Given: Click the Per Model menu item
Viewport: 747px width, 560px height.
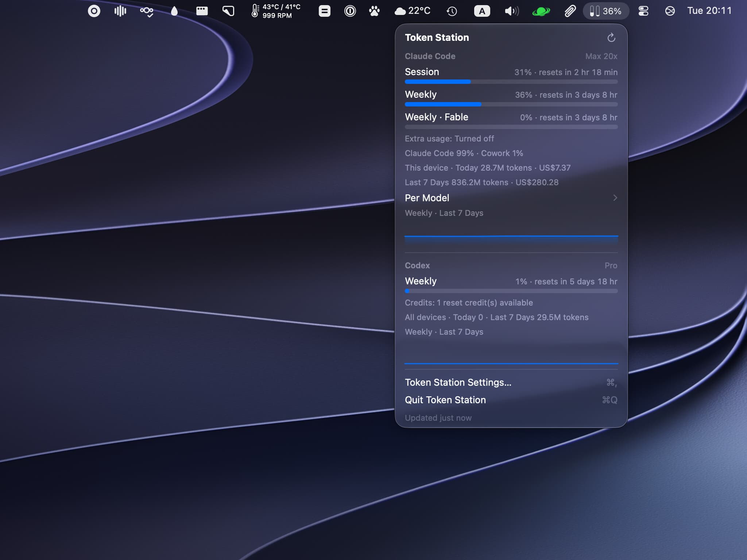Looking at the screenshot, I should coord(511,198).
